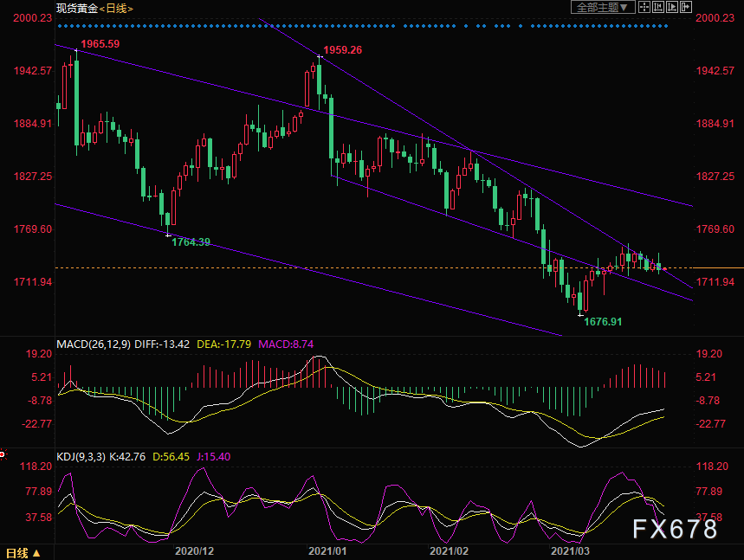Click the K:42.76 value
This screenshot has height=560, width=744.
coord(127,457)
